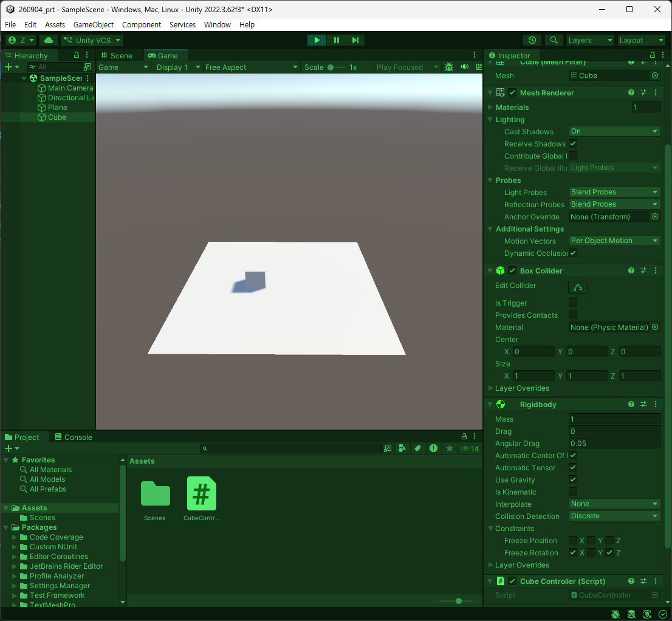The width and height of the screenshot is (672, 621).
Task: Start Play mode with the Play button
Action: 317,40
